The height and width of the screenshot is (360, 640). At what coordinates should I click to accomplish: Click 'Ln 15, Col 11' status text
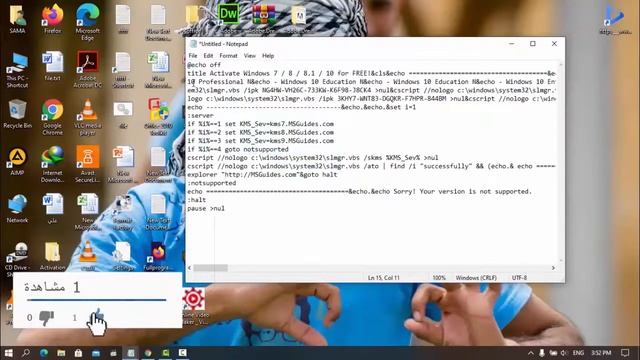pos(384,278)
